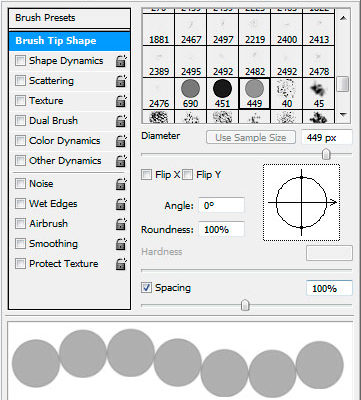The width and height of the screenshot is (361, 400).
Task: Enable the Shape Dynamics checkbox
Action: (x=20, y=61)
